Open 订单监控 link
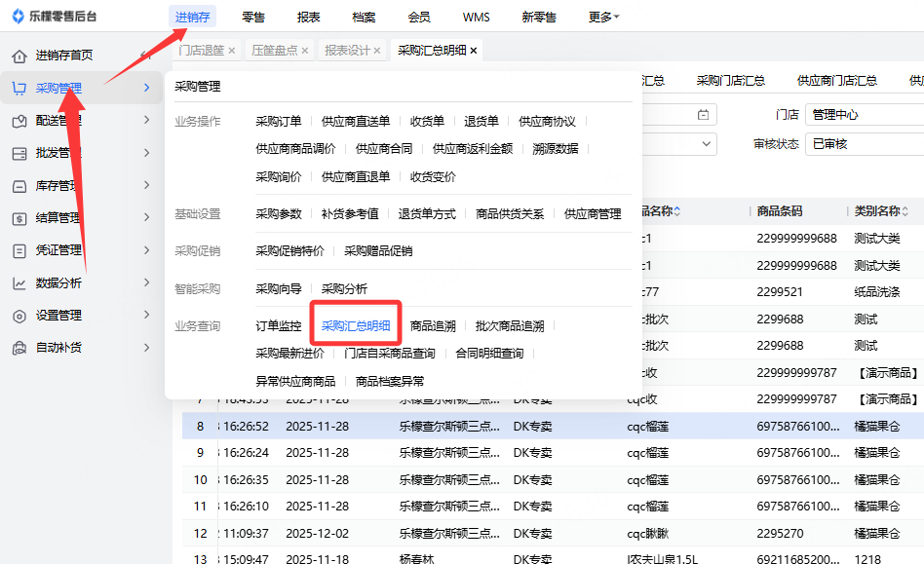The width and height of the screenshot is (924, 564). coord(278,325)
